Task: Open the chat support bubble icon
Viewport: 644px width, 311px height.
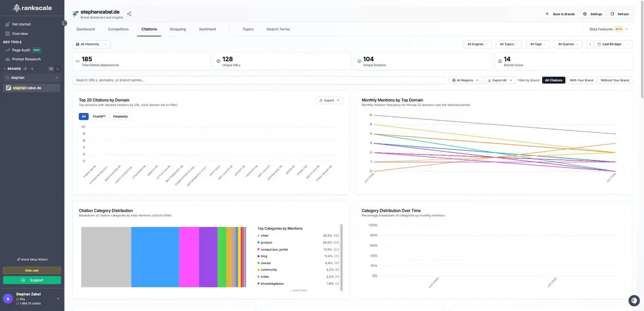Action: pyautogui.click(x=634, y=300)
